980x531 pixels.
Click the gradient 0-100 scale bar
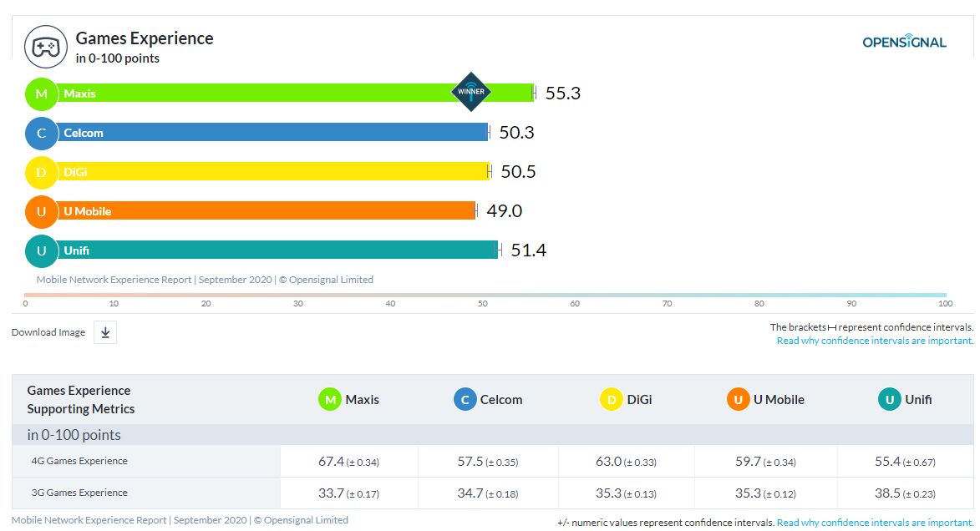[x=485, y=295]
